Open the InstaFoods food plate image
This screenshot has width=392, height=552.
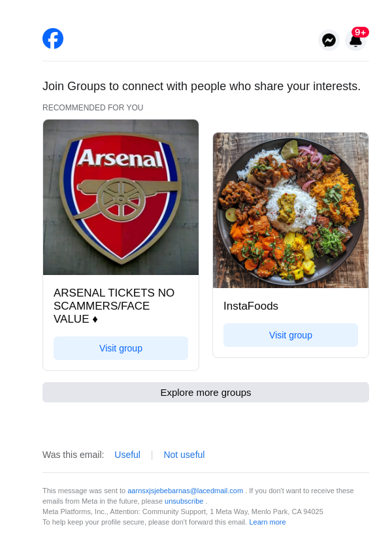coord(291,210)
